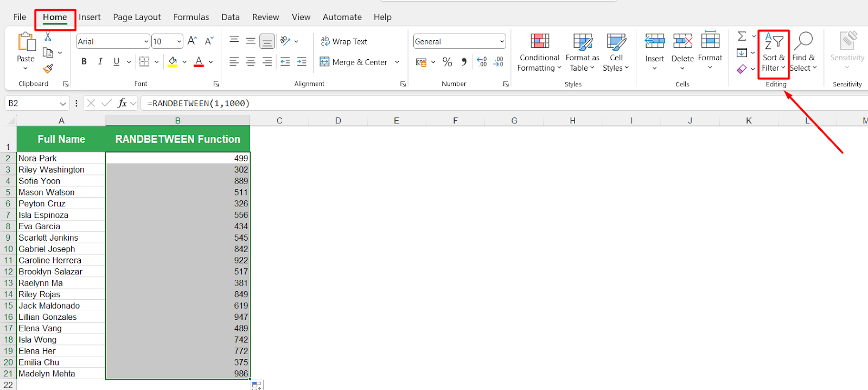
Task: Open the File menu
Action: point(20,17)
